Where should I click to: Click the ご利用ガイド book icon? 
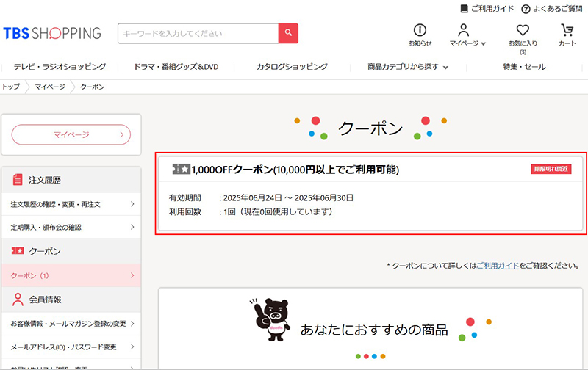click(x=464, y=9)
